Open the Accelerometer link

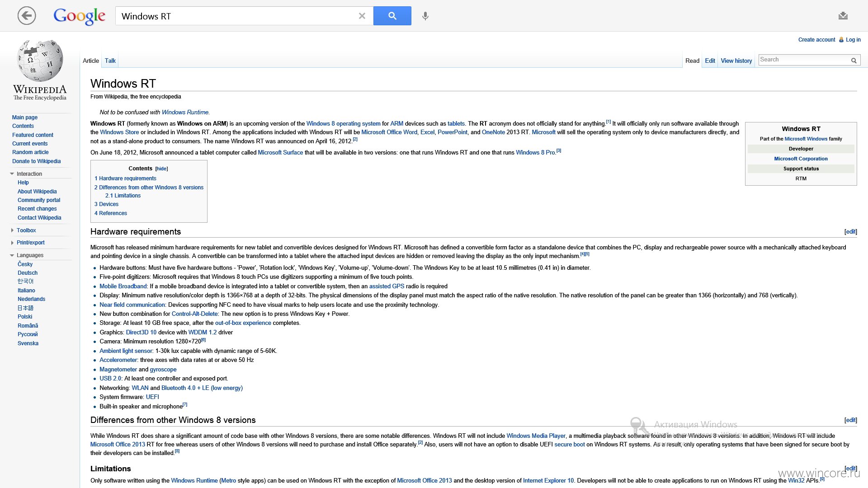click(x=118, y=360)
